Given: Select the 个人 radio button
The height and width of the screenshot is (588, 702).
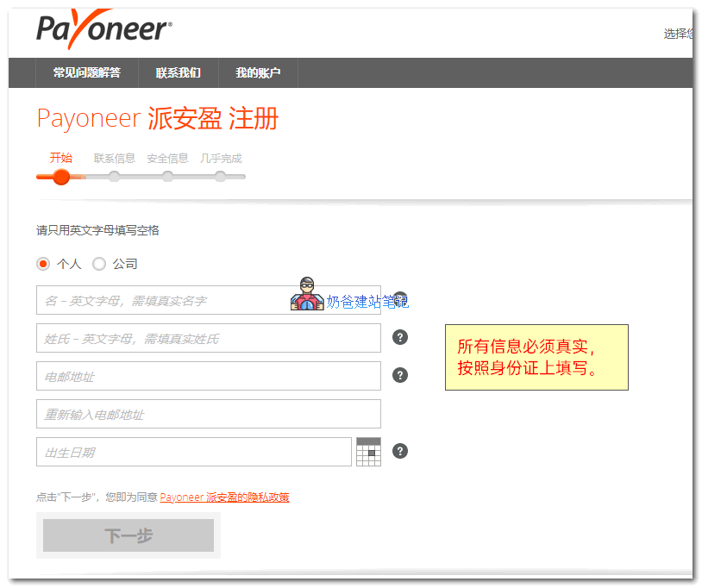Looking at the screenshot, I should pyautogui.click(x=44, y=264).
